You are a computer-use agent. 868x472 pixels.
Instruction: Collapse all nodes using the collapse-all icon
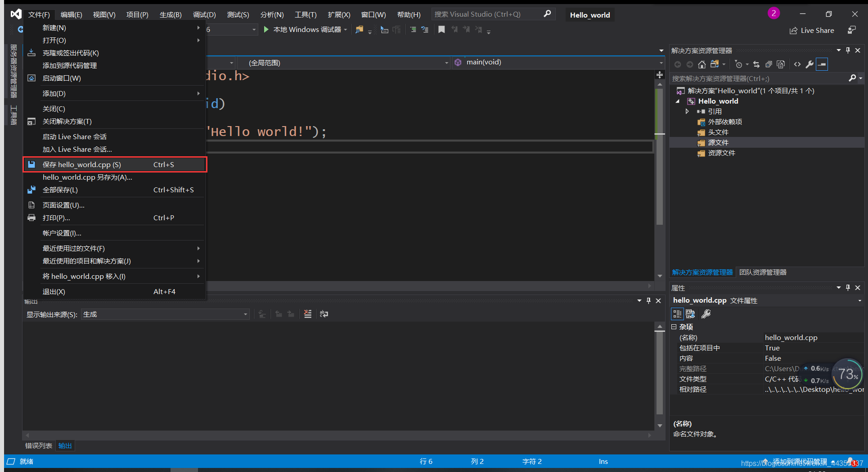pos(769,64)
